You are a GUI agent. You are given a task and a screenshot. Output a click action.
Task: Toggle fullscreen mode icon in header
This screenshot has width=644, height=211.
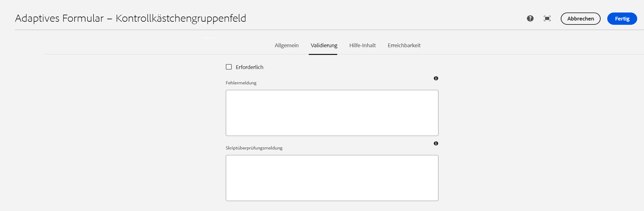point(547,19)
